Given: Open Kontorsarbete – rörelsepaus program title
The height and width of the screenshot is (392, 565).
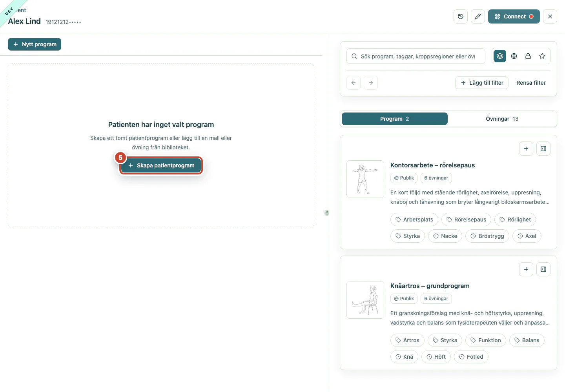Looking at the screenshot, I should [432, 165].
